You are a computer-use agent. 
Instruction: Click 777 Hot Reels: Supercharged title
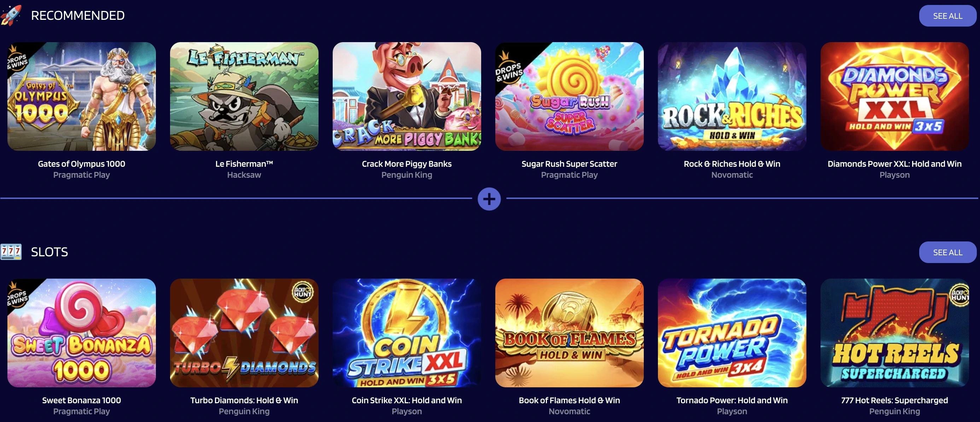coord(894,400)
